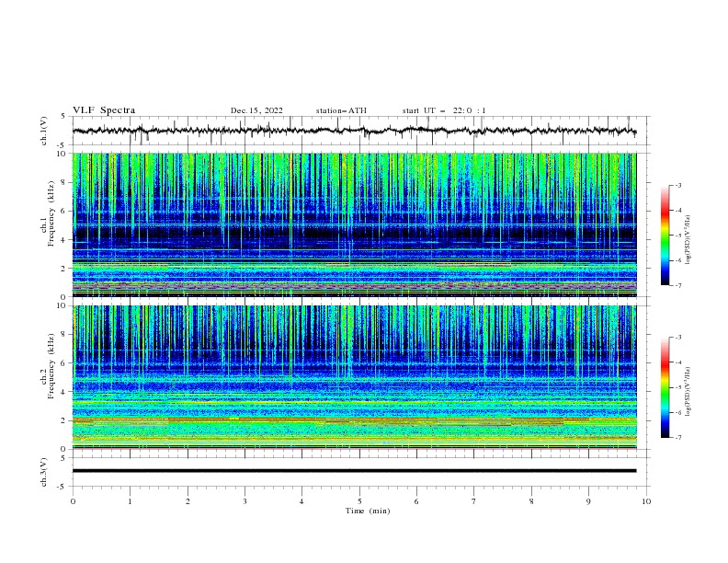Select "ch.2 Frequency (kHz)" axis label
Image resolution: width=728 pixels, height=563 pixels.
48,365
